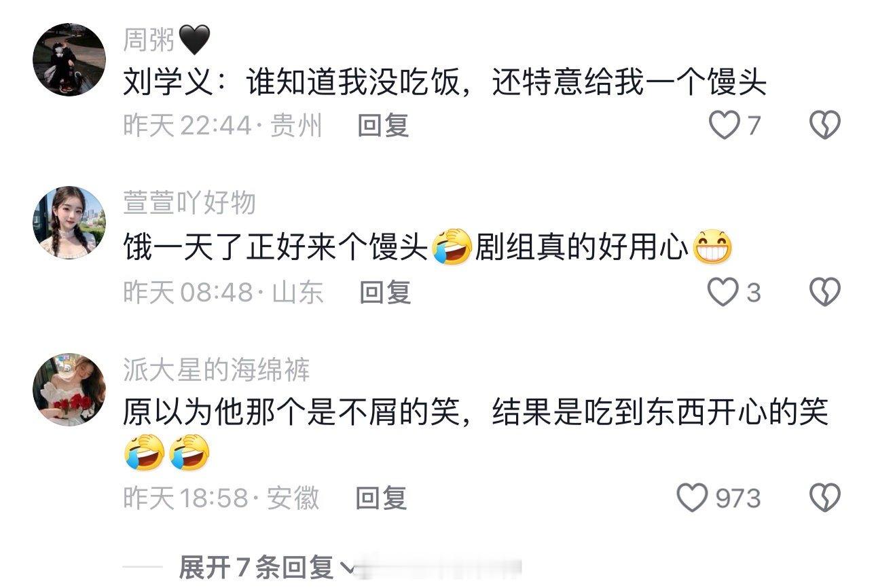Dislike 派大星的海绵裤's comment
The width and height of the screenshot is (876, 588).
(825, 499)
